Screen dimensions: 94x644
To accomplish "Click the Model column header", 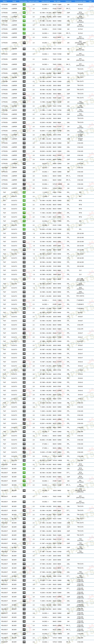I will pyautogui.click(x=14, y=1).
